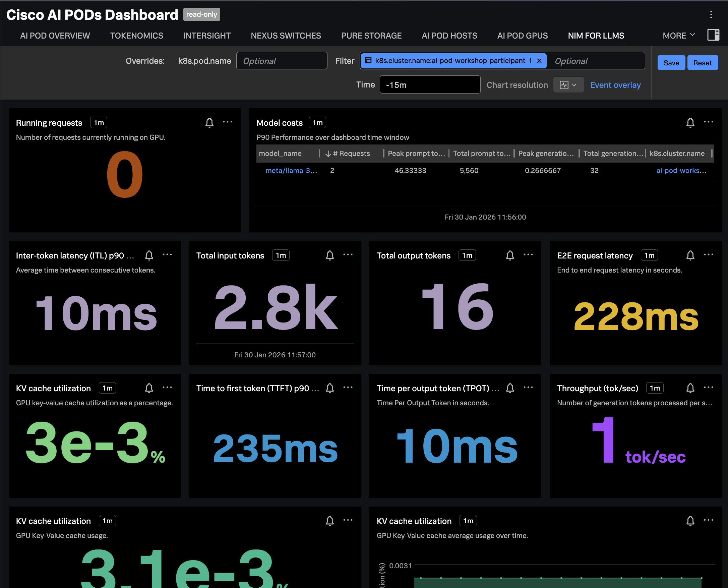Open the dashboard kebab menu at top right

(711, 14)
